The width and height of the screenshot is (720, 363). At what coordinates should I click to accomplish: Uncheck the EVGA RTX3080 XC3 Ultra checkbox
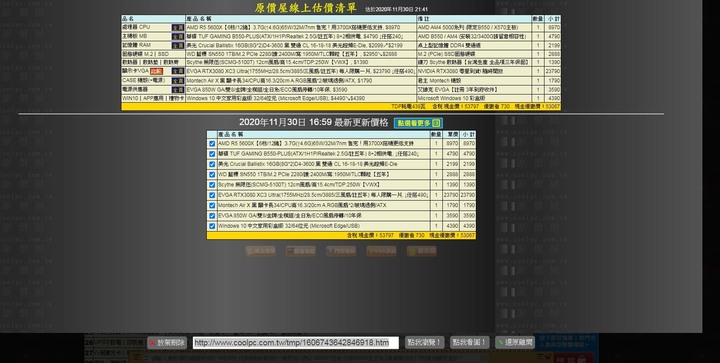click(x=212, y=195)
